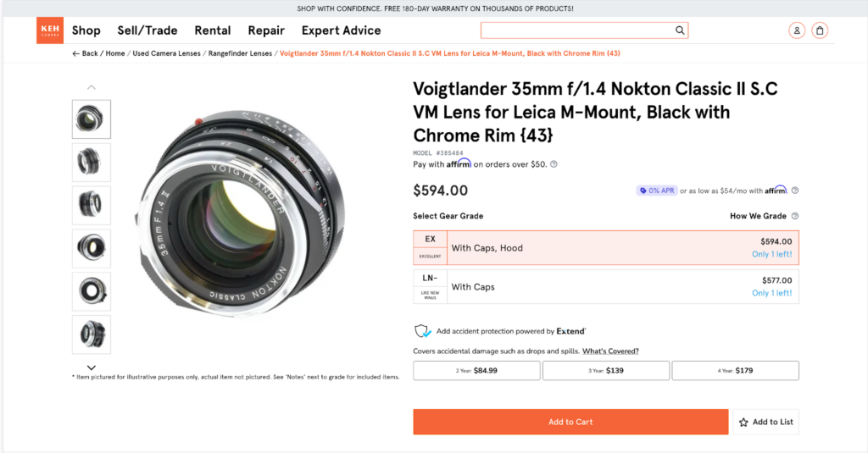Choose the 2 Year $84.99 protection plan
Image resolution: width=868 pixels, height=453 pixels.
point(476,371)
